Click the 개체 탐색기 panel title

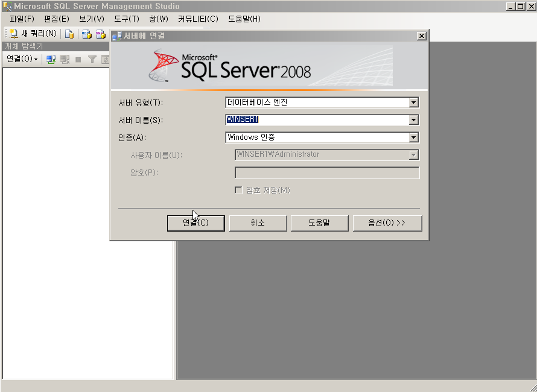(24, 46)
